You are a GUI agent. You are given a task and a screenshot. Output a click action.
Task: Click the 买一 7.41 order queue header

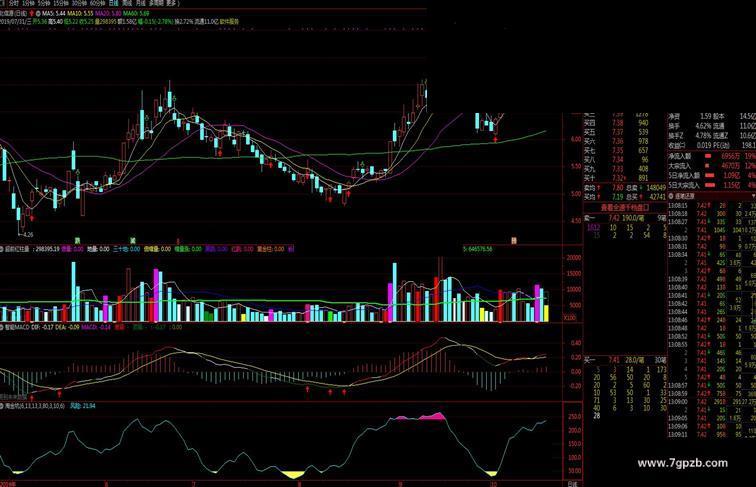pos(625,360)
